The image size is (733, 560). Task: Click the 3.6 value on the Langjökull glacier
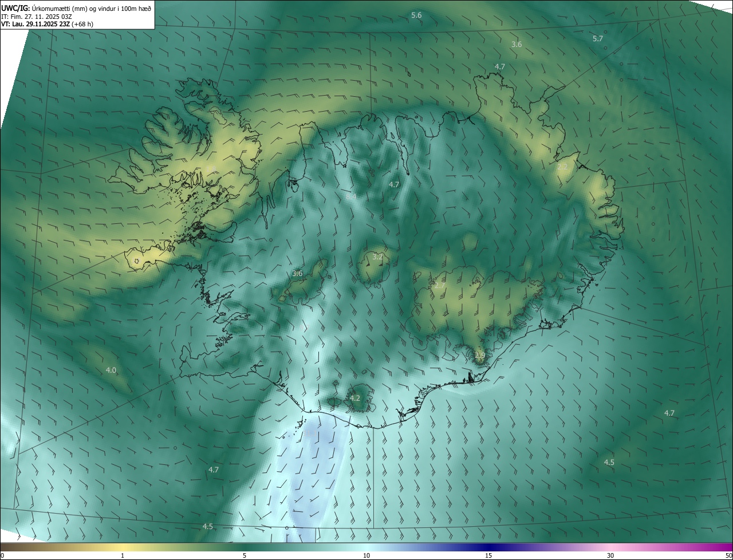[297, 273]
